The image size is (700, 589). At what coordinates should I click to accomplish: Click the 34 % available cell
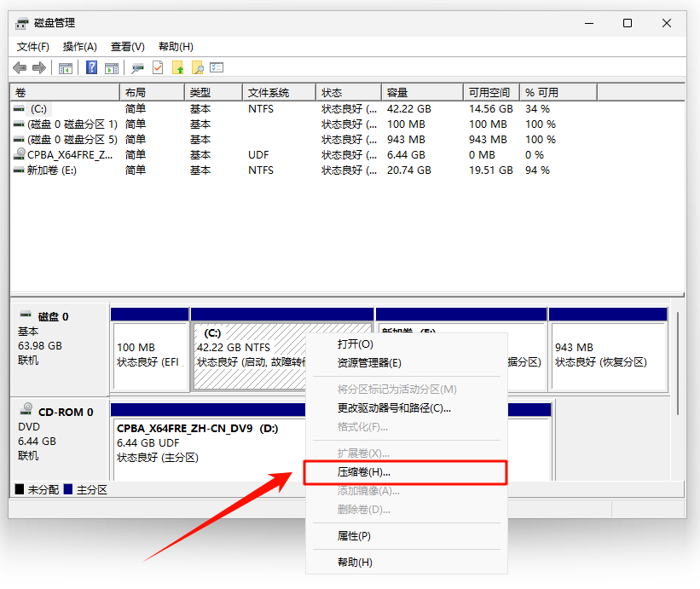(537, 109)
